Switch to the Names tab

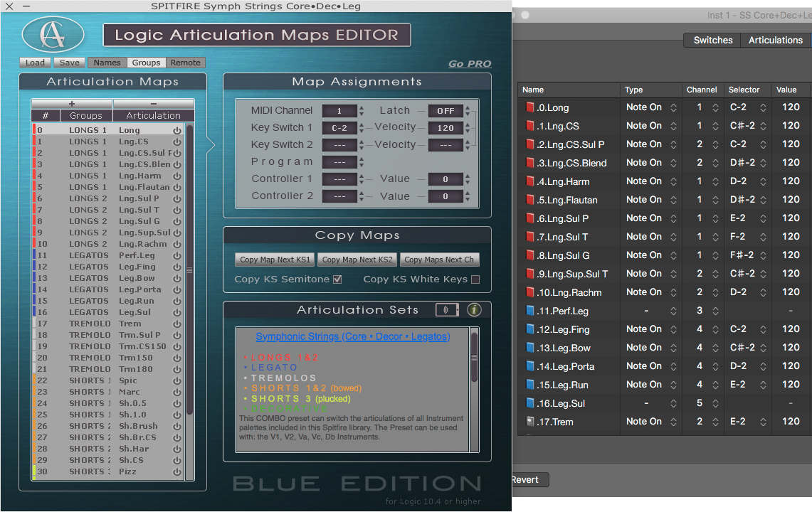click(x=107, y=63)
